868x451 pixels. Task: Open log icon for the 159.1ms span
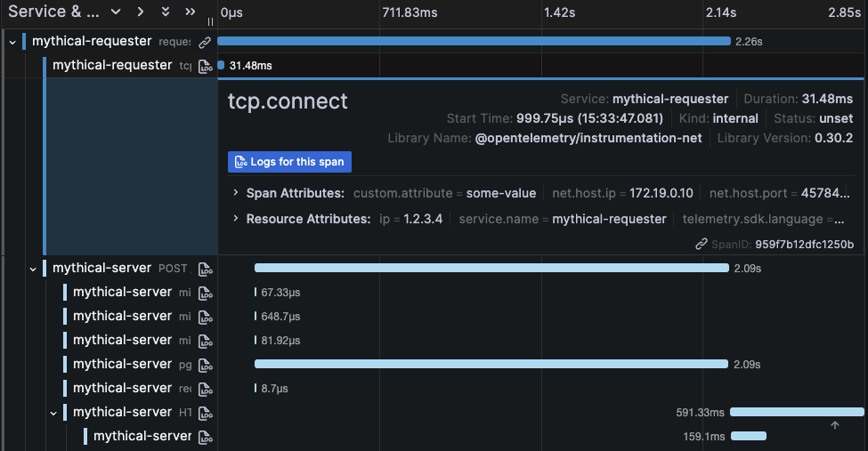205,437
